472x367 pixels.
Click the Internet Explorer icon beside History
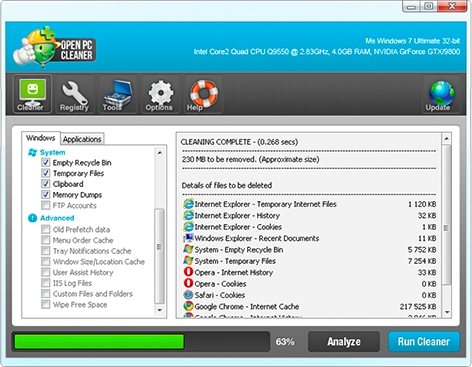coord(188,215)
